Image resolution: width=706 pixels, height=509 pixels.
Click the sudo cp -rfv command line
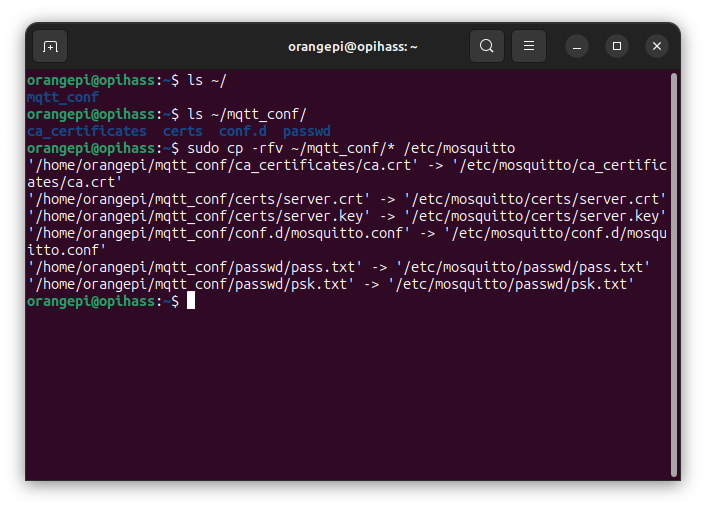coord(351,148)
